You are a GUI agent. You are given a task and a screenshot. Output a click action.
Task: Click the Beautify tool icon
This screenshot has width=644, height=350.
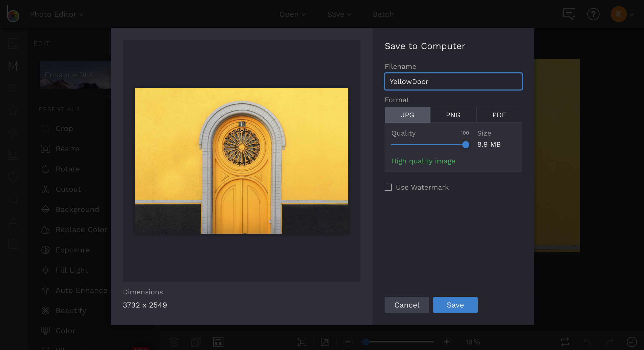[x=45, y=310]
